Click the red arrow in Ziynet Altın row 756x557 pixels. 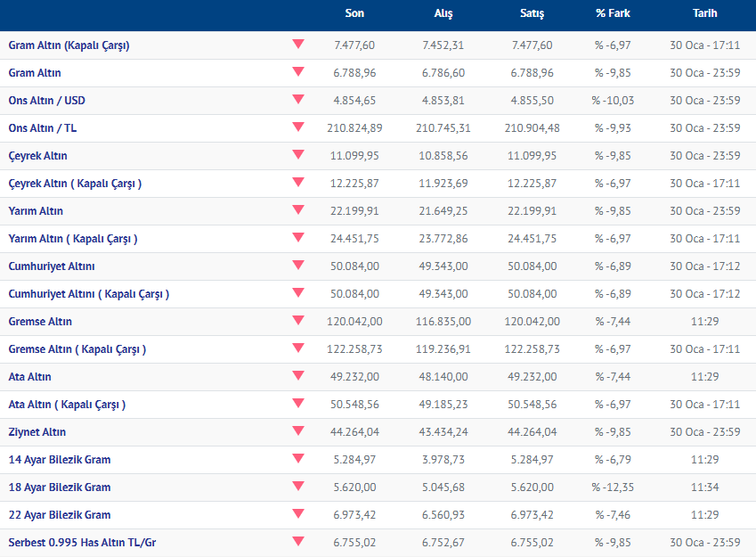pyautogui.click(x=297, y=431)
